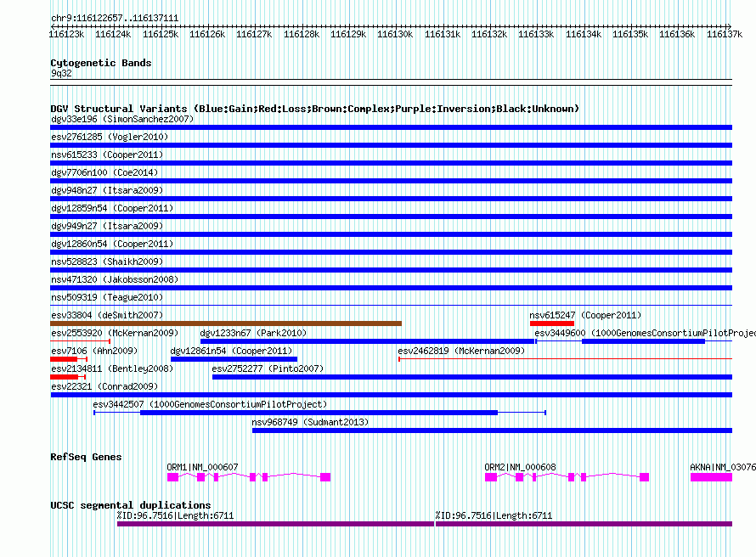Click variant label esv2761285 (Vogler2010)

(110, 137)
